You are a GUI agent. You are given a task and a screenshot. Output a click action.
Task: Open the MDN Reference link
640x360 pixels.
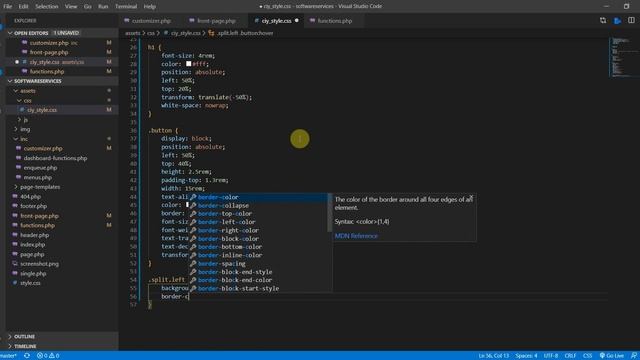coord(356,236)
